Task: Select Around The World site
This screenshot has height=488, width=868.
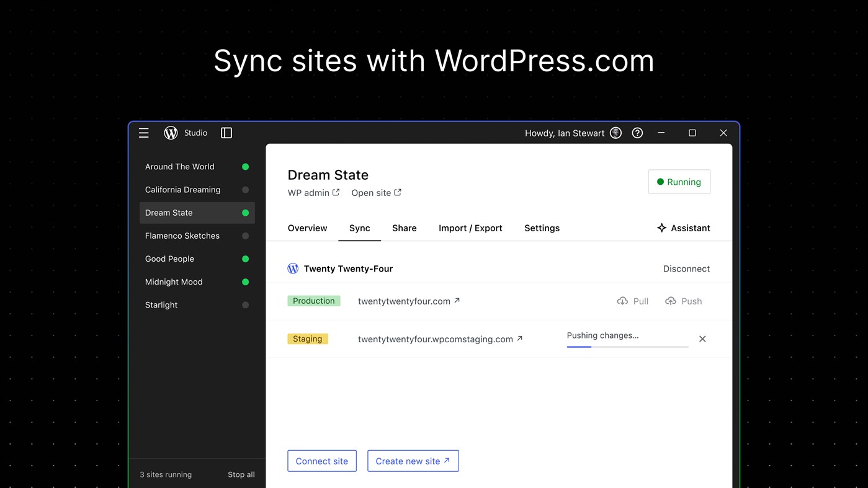Action: click(x=197, y=167)
